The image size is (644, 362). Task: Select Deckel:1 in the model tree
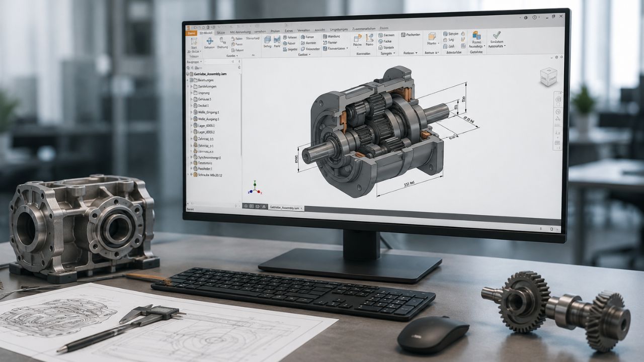coord(204,106)
